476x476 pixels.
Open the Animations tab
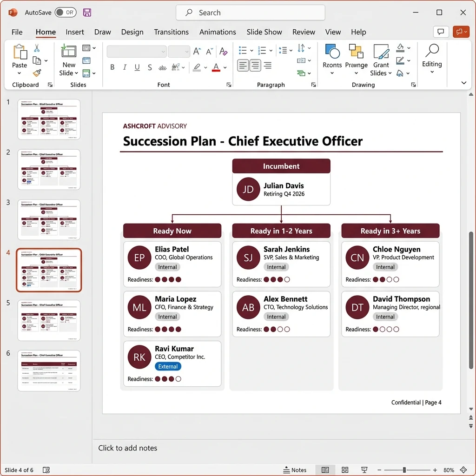218,32
